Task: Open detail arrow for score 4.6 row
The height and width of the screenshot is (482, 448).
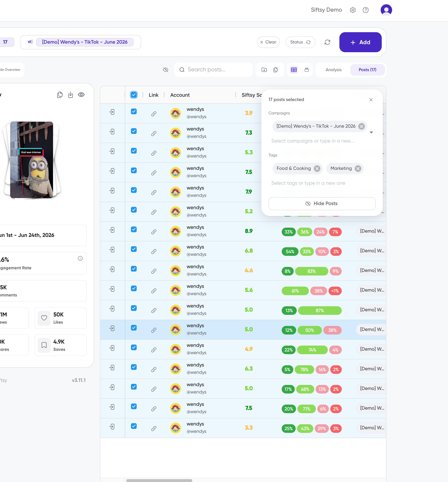Action: click(112, 269)
